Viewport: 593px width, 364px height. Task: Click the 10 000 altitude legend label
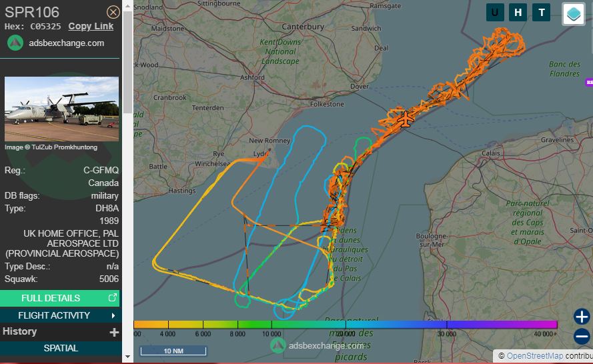[271, 334]
